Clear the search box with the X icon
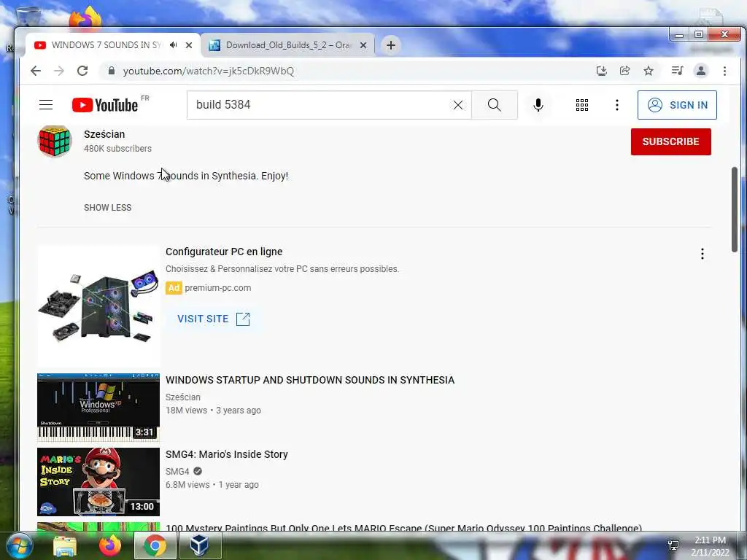Image resolution: width=747 pixels, height=560 pixels. (x=458, y=105)
